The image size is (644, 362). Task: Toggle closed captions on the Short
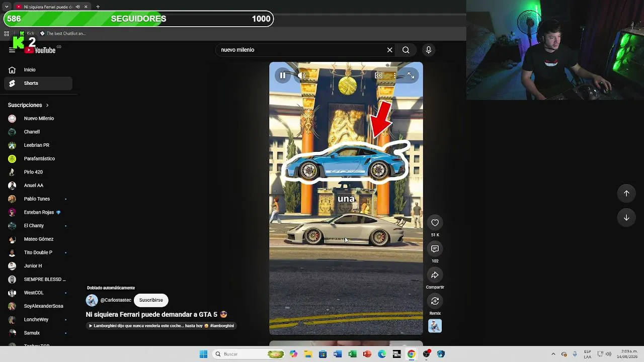click(378, 75)
